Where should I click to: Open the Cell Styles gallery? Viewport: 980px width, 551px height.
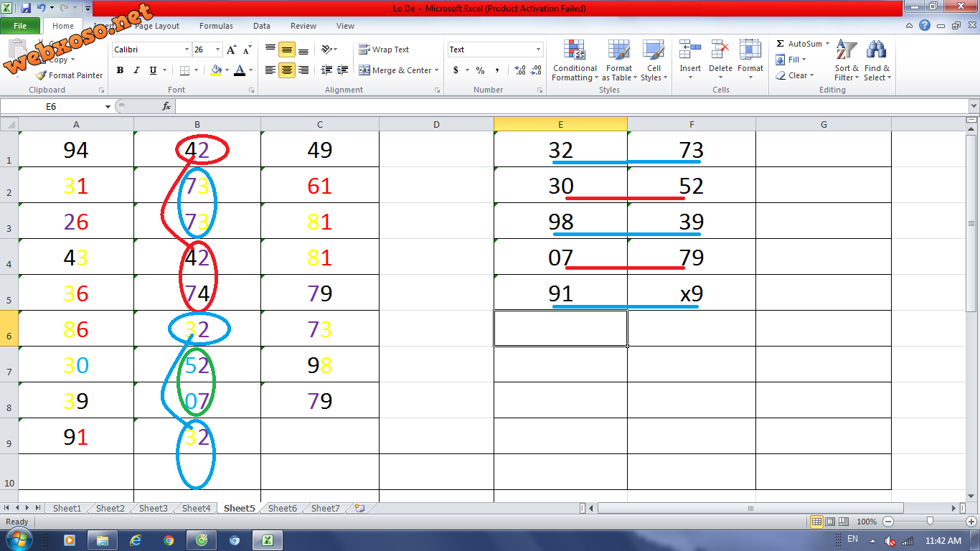(654, 62)
